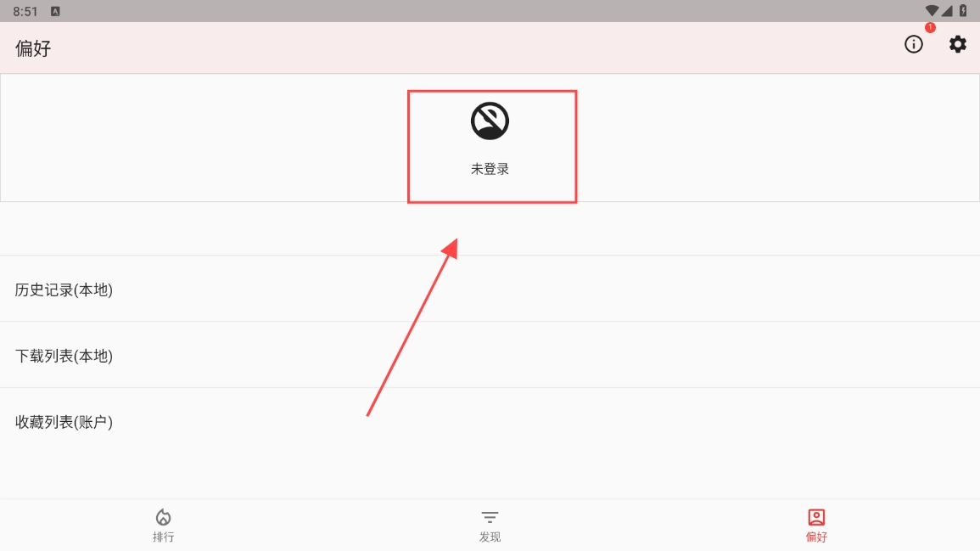The image size is (980, 551).
Task: Tap the 偏好 page title
Action: (33, 48)
